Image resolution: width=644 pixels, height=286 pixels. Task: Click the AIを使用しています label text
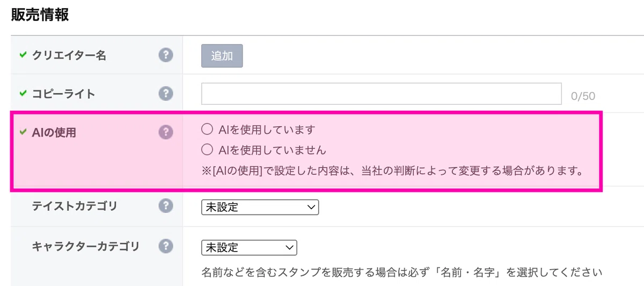267,130
